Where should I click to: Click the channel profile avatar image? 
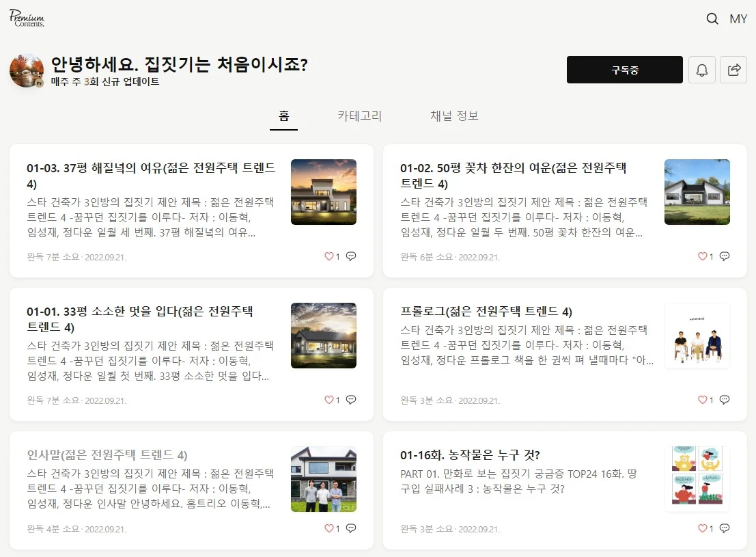(26, 71)
